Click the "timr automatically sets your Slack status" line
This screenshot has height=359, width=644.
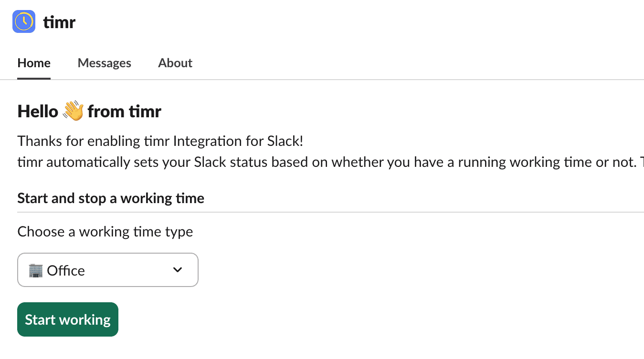pyautogui.click(x=330, y=162)
